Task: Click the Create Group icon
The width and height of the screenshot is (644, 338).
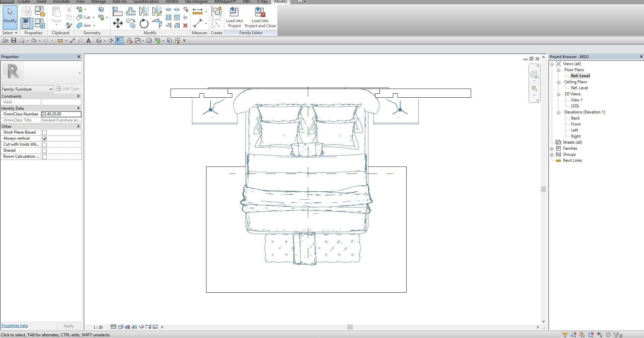Action: click(x=217, y=11)
